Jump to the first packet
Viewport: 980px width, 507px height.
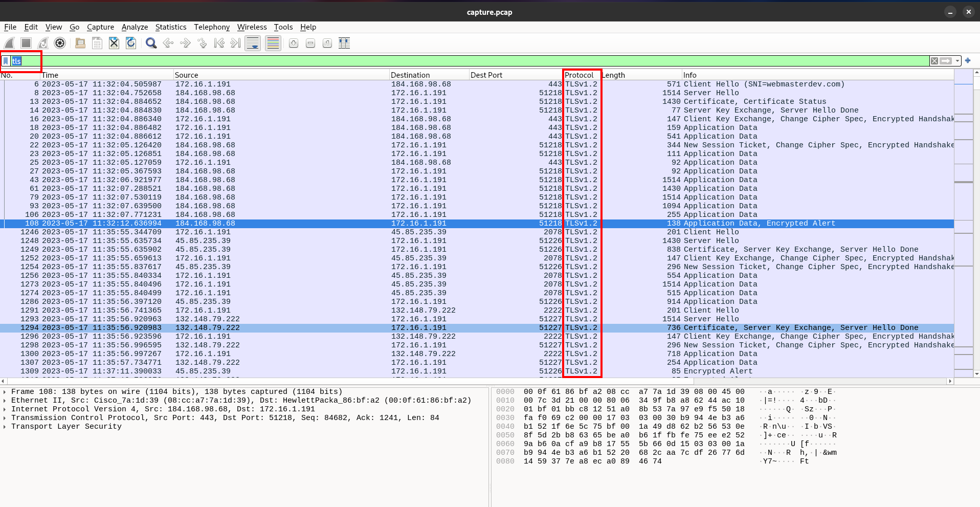pos(219,43)
